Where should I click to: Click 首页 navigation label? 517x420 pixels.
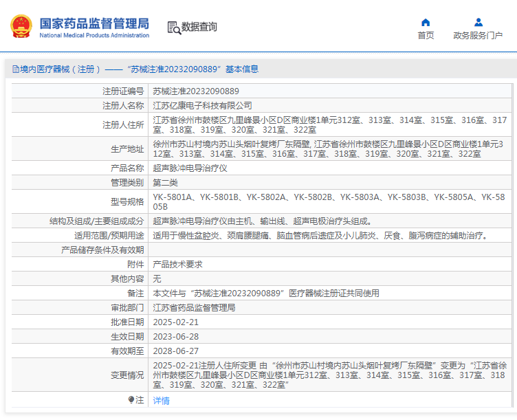(426, 35)
